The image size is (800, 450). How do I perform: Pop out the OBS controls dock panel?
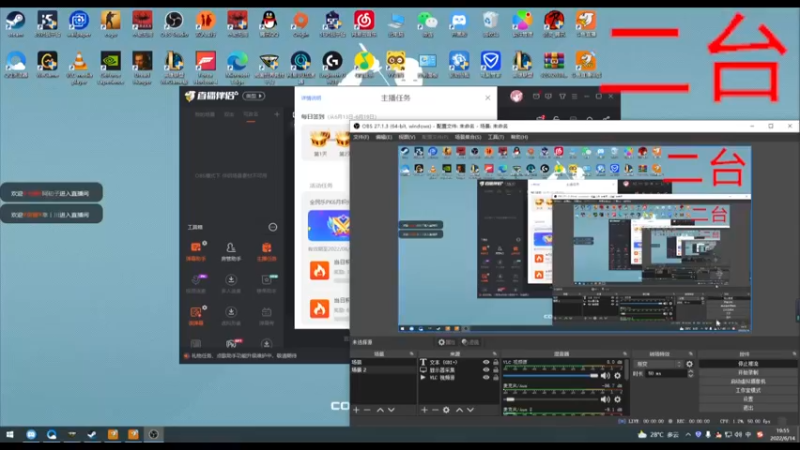coord(794,354)
